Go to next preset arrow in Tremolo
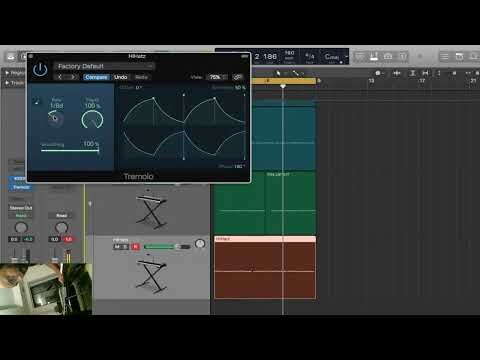The height and width of the screenshot is (360, 480). point(73,77)
